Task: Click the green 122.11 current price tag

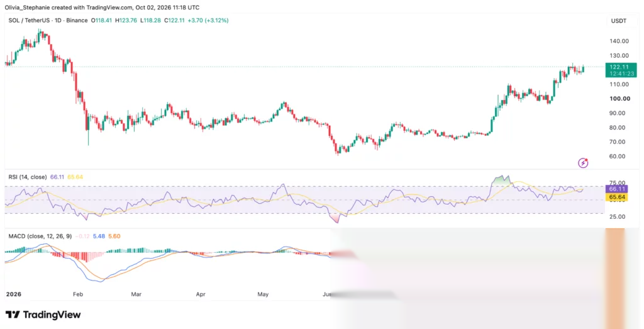Action: [x=621, y=67]
